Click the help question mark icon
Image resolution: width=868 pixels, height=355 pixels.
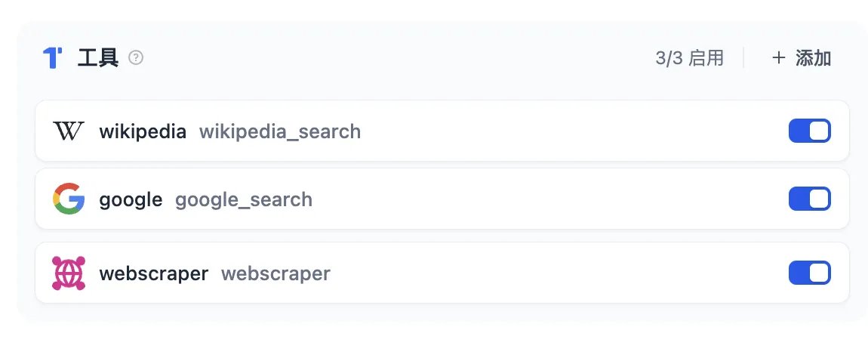click(136, 57)
